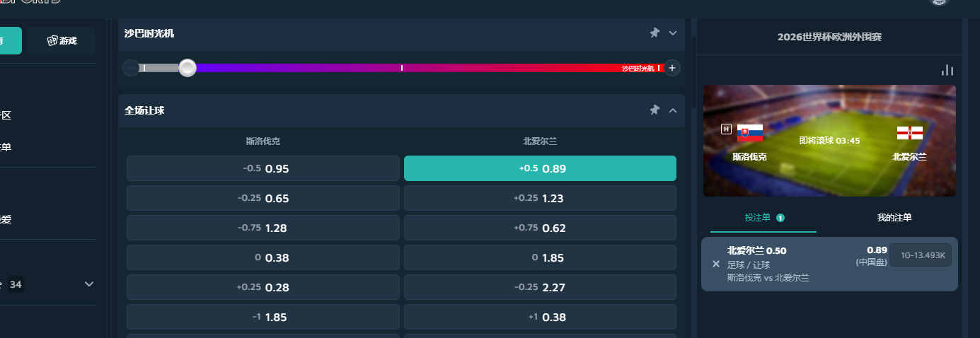Focus the bet stake input field
The image size is (980, 338).
(x=921, y=255)
